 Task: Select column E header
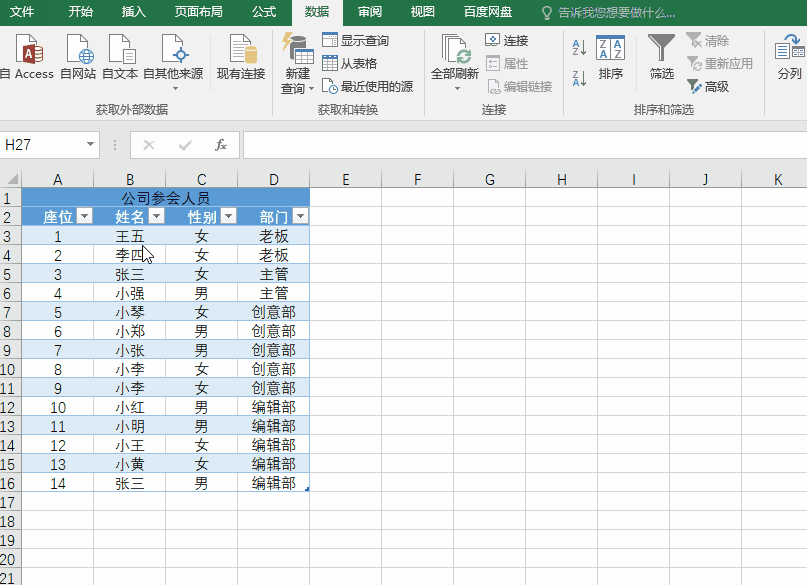coord(346,180)
